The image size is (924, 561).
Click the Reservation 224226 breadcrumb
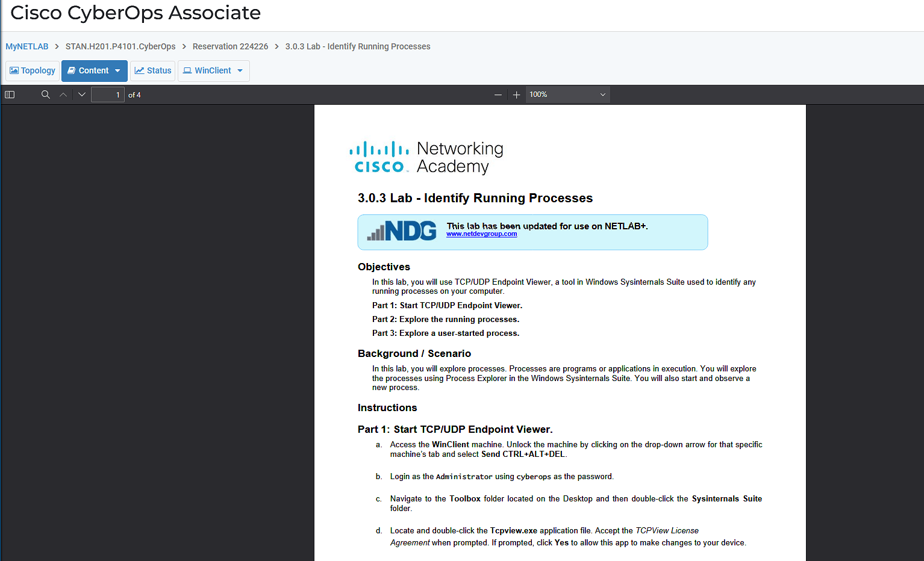(x=230, y=46)
